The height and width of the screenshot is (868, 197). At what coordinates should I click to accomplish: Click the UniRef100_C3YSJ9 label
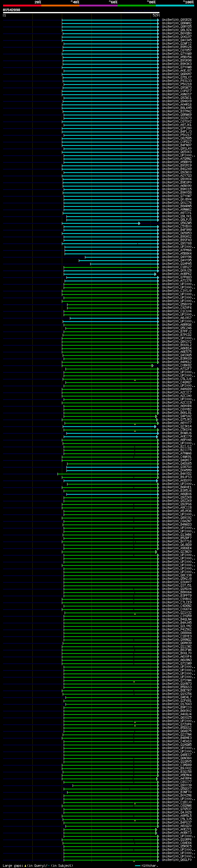176,291
